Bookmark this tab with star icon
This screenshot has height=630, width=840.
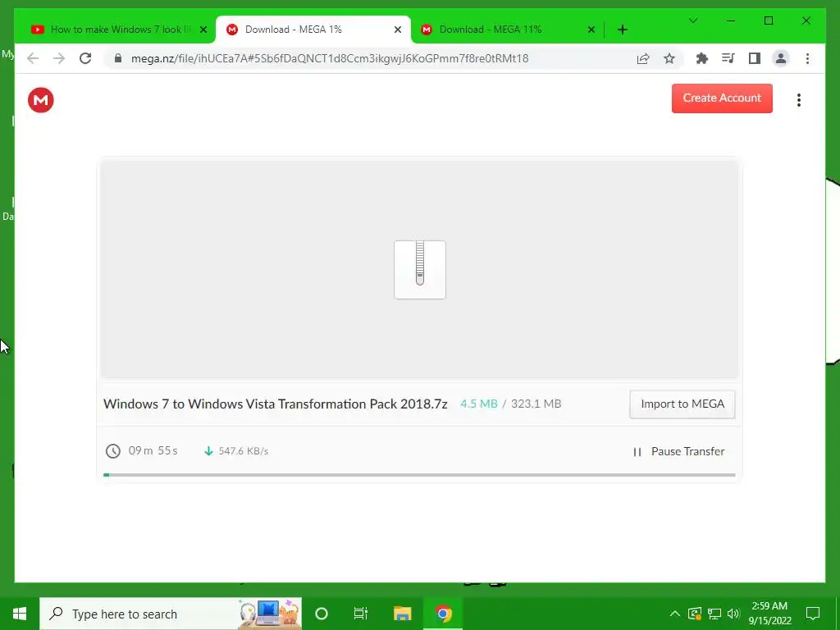pyautogui.click(x=669, y=58)
